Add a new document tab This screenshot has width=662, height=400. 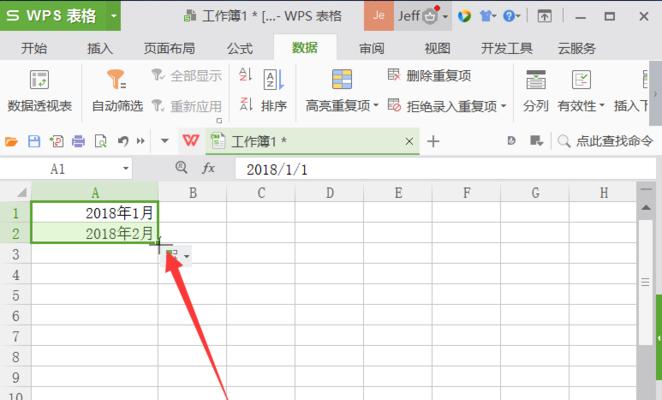point(433,141)
